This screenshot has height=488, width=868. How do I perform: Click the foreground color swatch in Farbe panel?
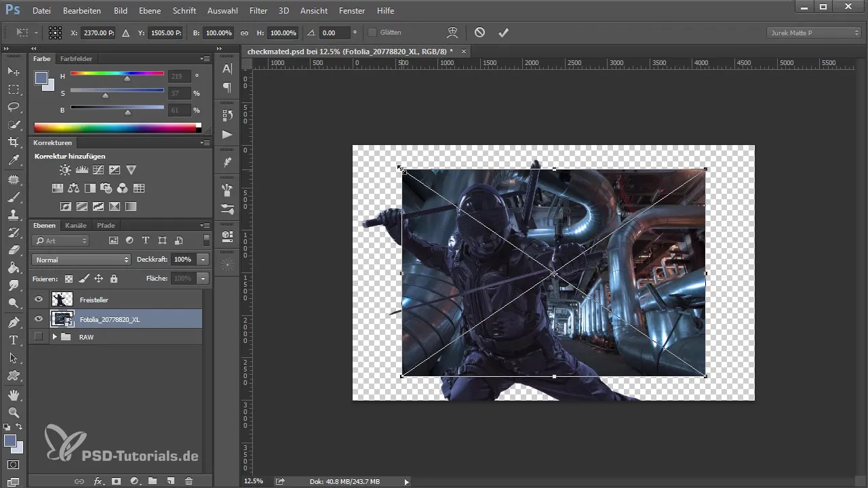[x=41, y=77]
